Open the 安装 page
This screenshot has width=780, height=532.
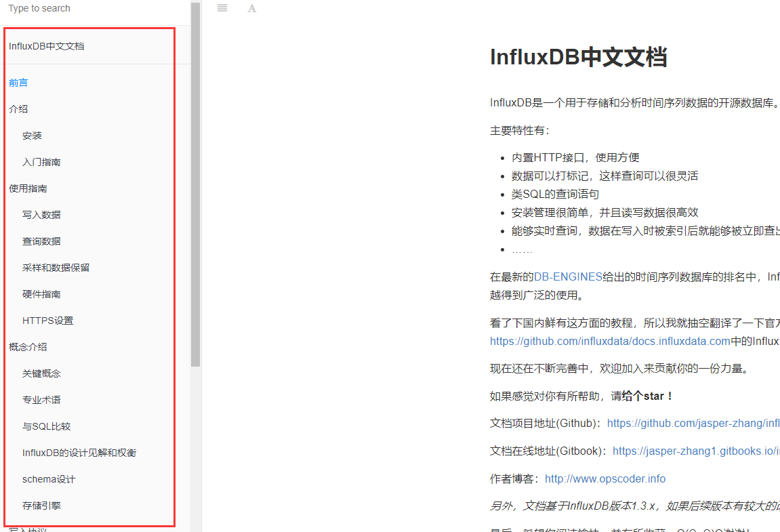[x=32, y=136]
